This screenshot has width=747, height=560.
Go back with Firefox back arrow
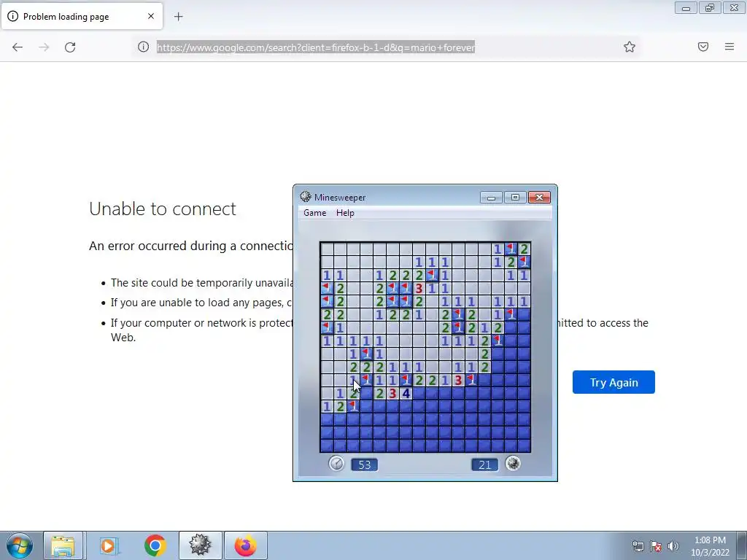[18, 47]
